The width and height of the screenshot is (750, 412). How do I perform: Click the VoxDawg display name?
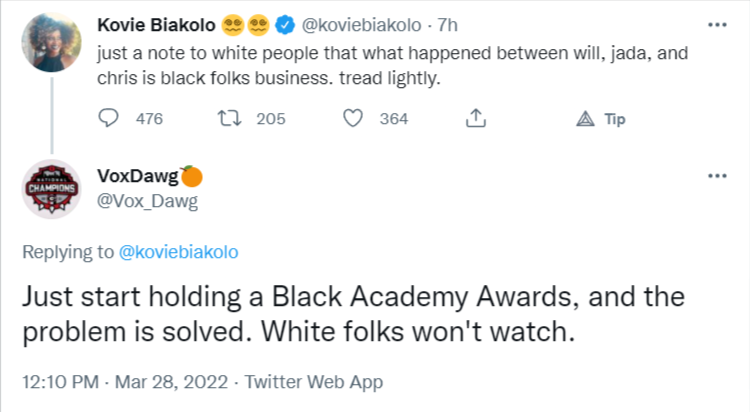tap(137, 177)
